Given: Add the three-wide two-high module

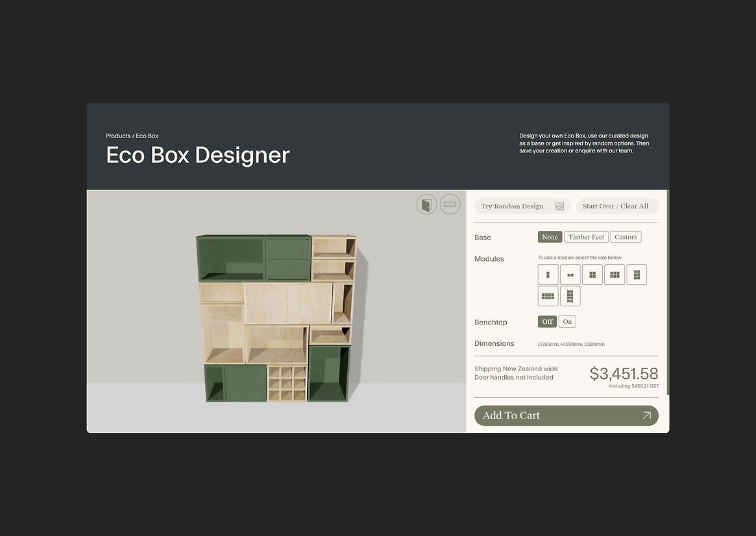Looking at the screenshot, I should pyautogui.click(x=614, y=274).
